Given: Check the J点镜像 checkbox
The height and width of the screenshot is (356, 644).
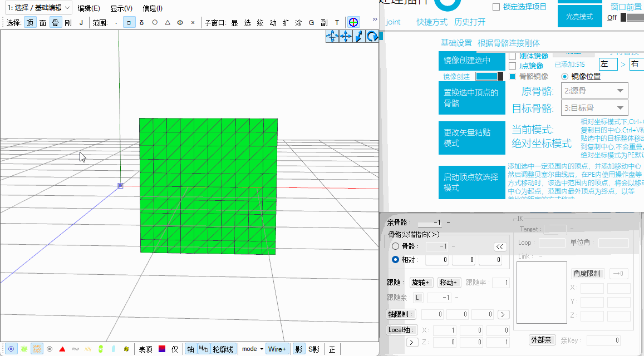Looking at the screenshot, I should [x=512, y=66].
